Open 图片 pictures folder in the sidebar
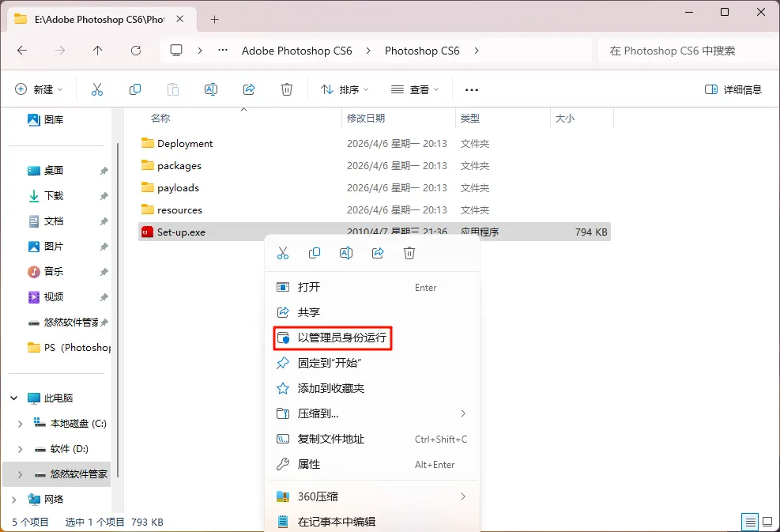 pos(45,247)
